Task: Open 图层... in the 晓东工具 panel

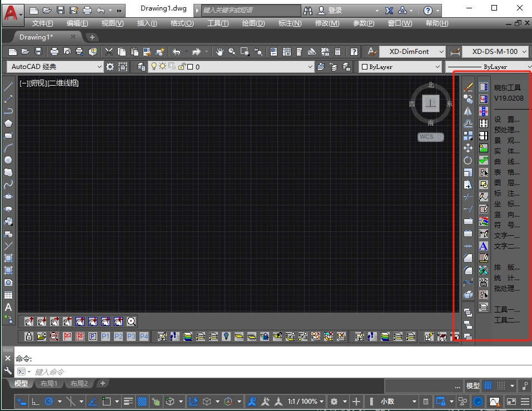Action: click(506, 182)
